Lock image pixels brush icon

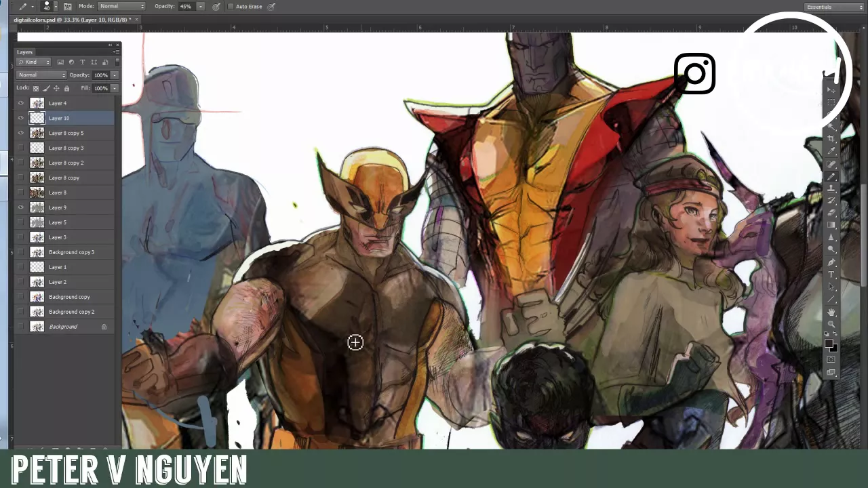point(46,88)
